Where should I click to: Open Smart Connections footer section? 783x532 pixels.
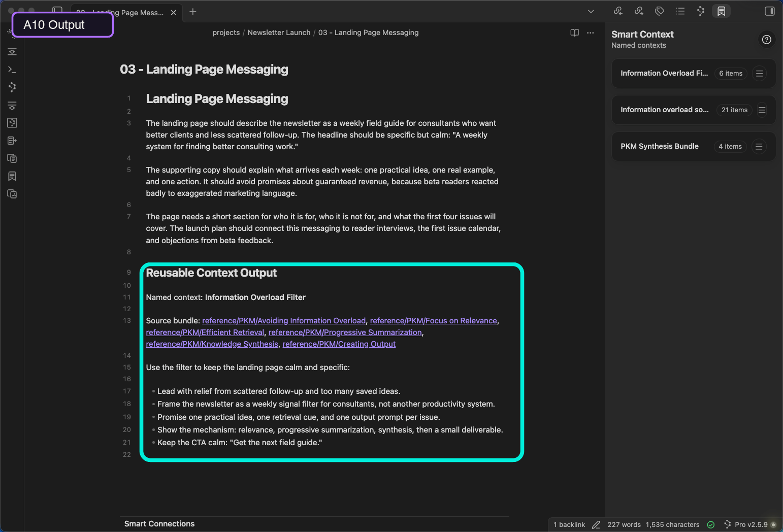(159, 524)
